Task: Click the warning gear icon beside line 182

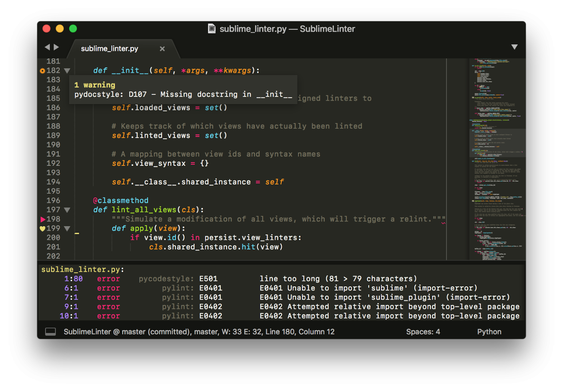Action: tap(43, 70)
